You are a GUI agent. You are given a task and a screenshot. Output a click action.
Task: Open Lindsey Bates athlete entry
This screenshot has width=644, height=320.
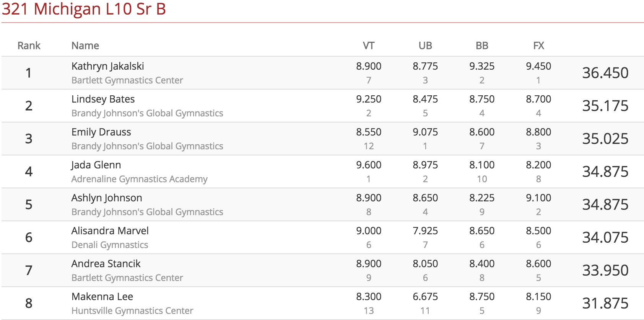pyautogui.click(x=103, y=99)
